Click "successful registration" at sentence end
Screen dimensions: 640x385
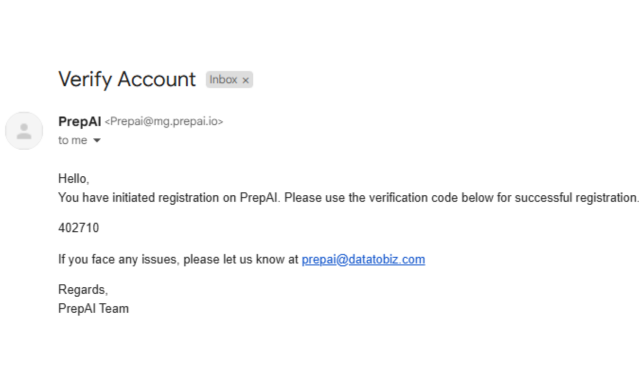(x=576, y=198)
